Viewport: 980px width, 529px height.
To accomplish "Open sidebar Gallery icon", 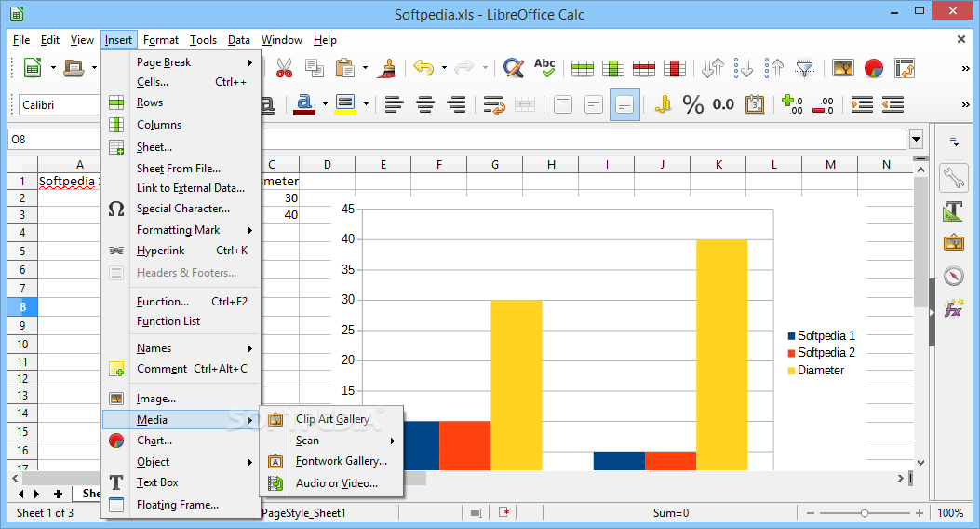I will (954, 243).
